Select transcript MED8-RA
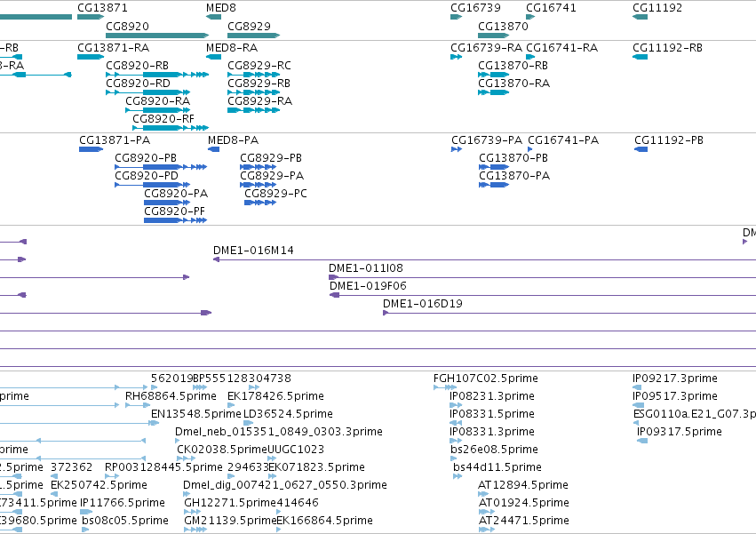This screenshot has width=756, height=534. [232, 48]
